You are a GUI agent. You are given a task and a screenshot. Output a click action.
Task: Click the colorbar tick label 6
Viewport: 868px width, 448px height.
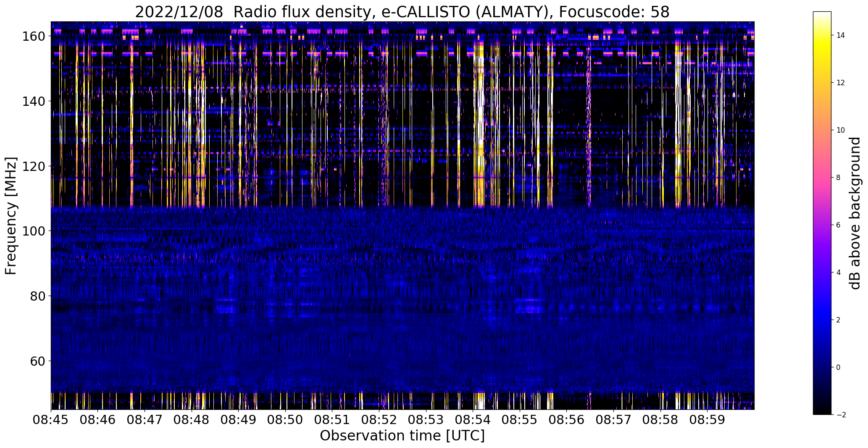click(839, 225)
